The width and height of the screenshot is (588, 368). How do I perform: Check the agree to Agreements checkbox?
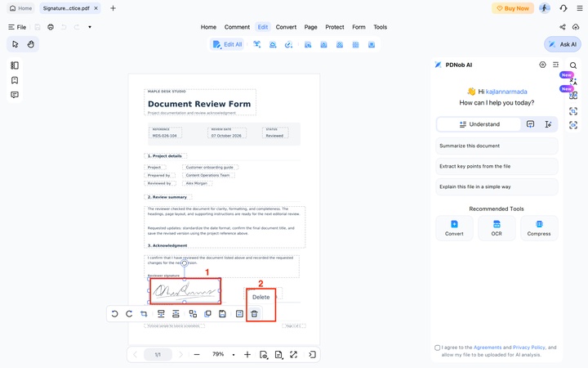pos(437,348)
